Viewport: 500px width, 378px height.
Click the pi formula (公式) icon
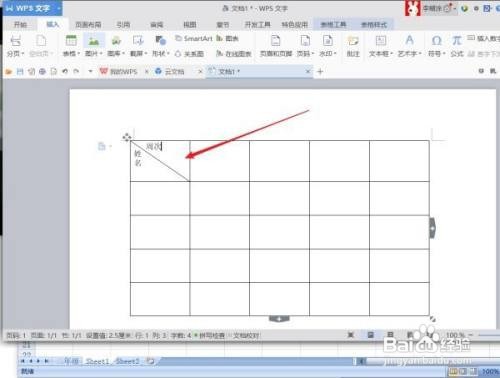tap(457, 41)
